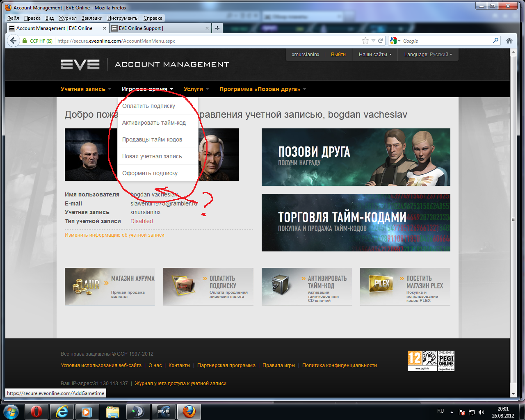The width and height of the screenshot is (525, 420).
Task: Launch Opera from the taskbar
Action: pos(37,411)
